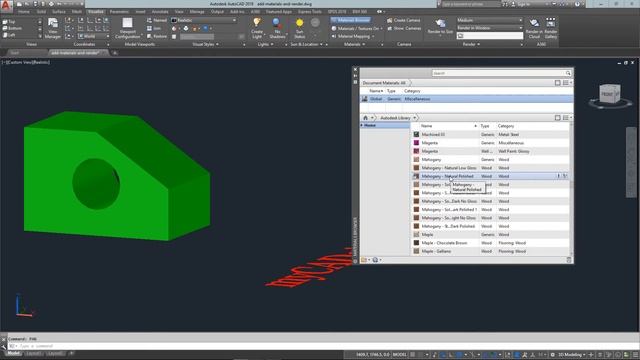Select Home in the library tree

[385, 125]
